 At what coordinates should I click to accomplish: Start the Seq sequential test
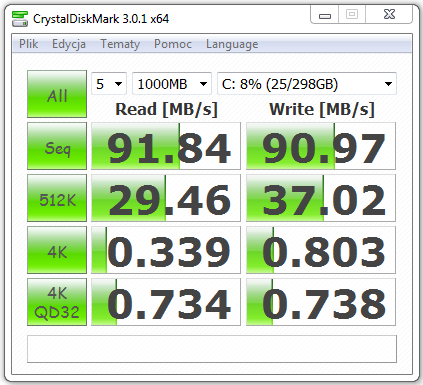pyautogui.click(x=57, y=146)
